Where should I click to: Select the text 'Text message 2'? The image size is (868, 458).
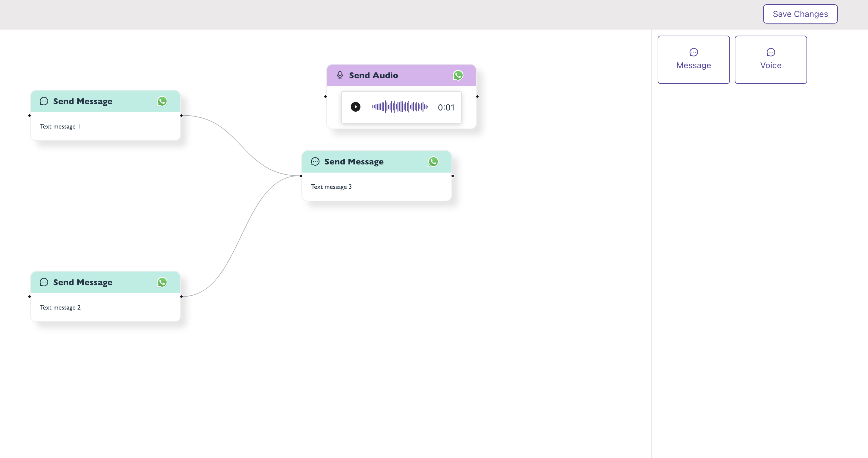click(x=60, y=307)
